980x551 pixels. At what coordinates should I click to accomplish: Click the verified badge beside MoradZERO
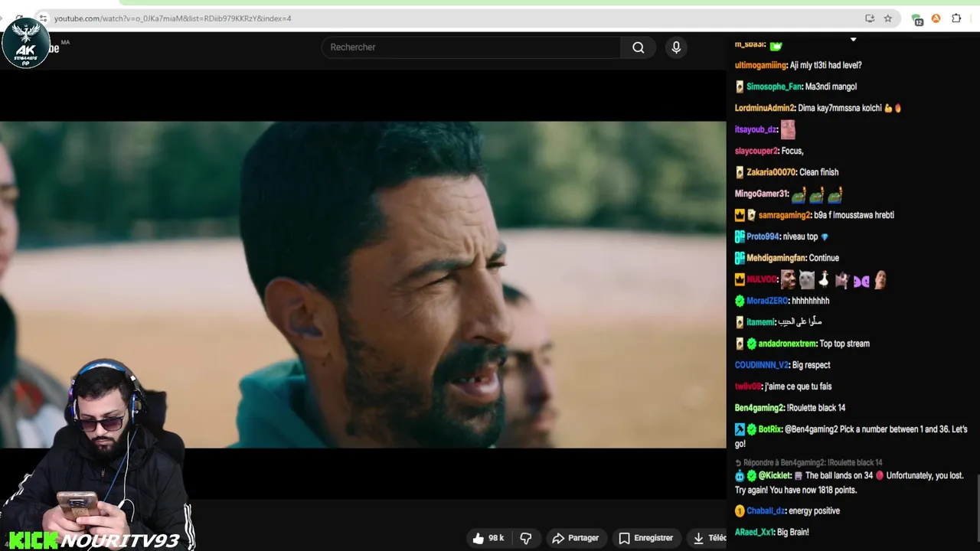[740, 301]
